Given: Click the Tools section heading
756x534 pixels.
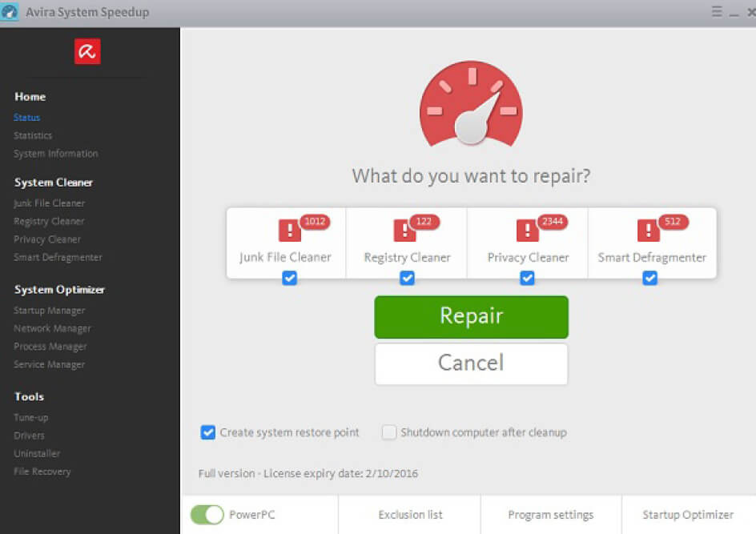Looking at the screenshot, I should (29, 396).
